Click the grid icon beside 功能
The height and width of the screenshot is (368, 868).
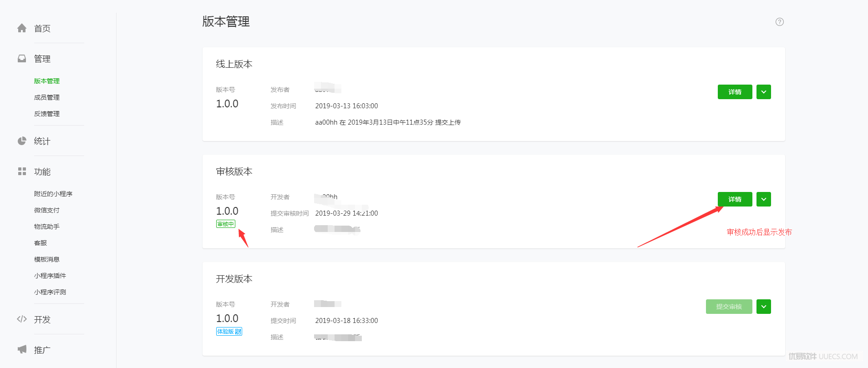22,171
